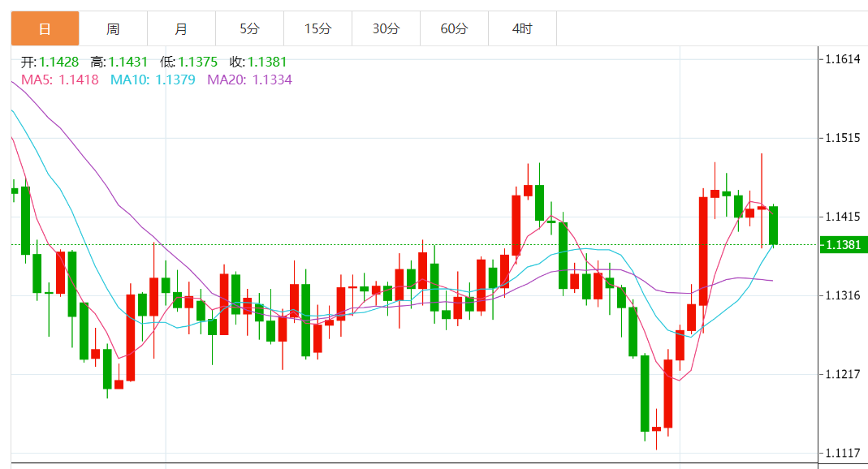
Task: Click the 1.1415 price axis label
Action: click(842, 217)
